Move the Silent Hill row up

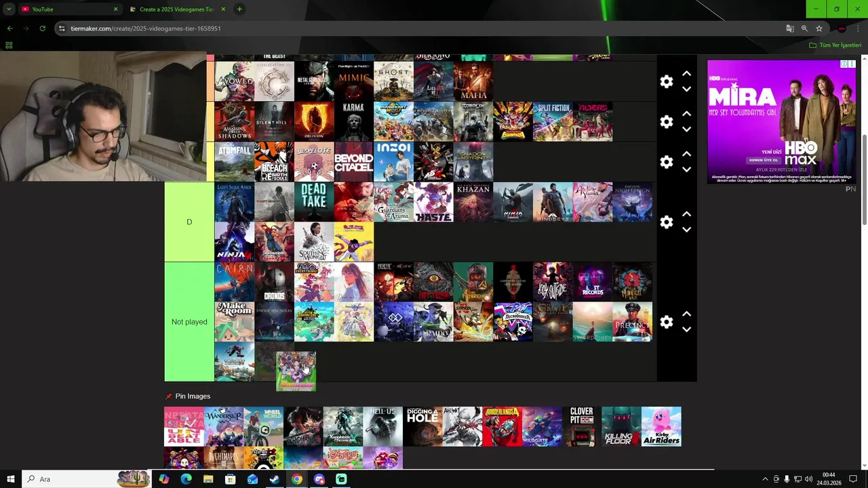686,114
